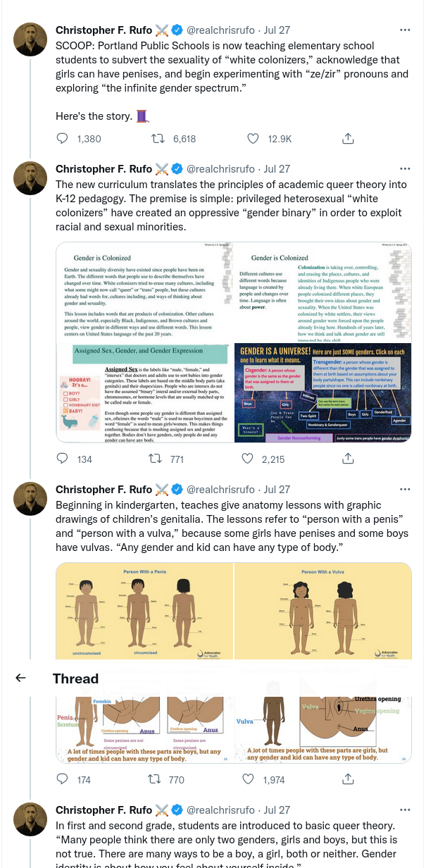Open @realchrisrufo handle on first tweet
The image size is (445, 868).
(220, 30)
